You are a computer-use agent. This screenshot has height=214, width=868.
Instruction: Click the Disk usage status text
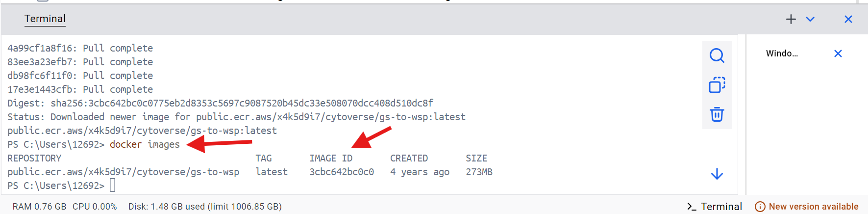pyautogui.click(x=205, y=207)
